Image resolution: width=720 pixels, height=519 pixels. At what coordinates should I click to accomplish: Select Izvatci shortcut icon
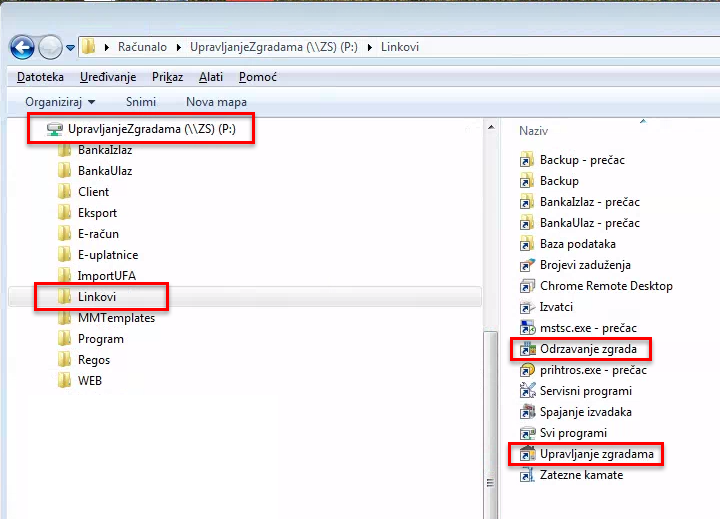(527, 307)
